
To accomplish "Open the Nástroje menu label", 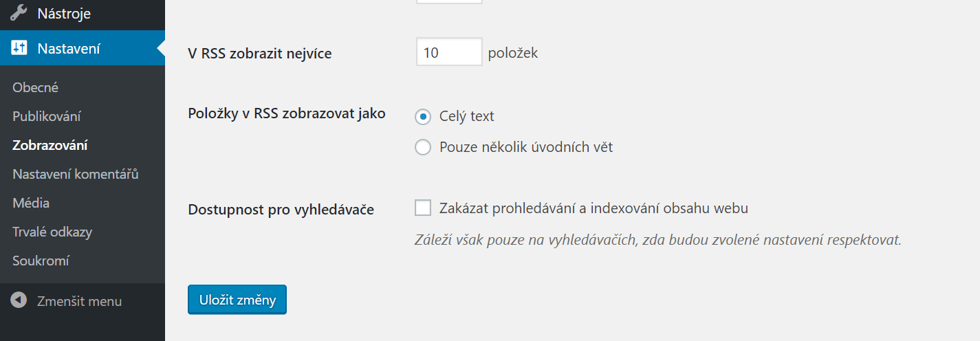I will click(x=64, y=13).
